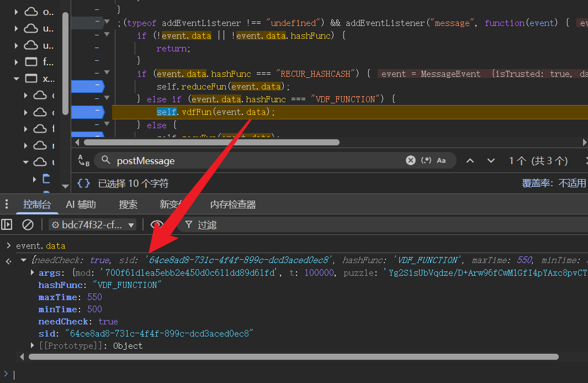Open the bdc74f32-cf... context dropdown
Screen dimensions: 588x383
[x=93, y=224]
